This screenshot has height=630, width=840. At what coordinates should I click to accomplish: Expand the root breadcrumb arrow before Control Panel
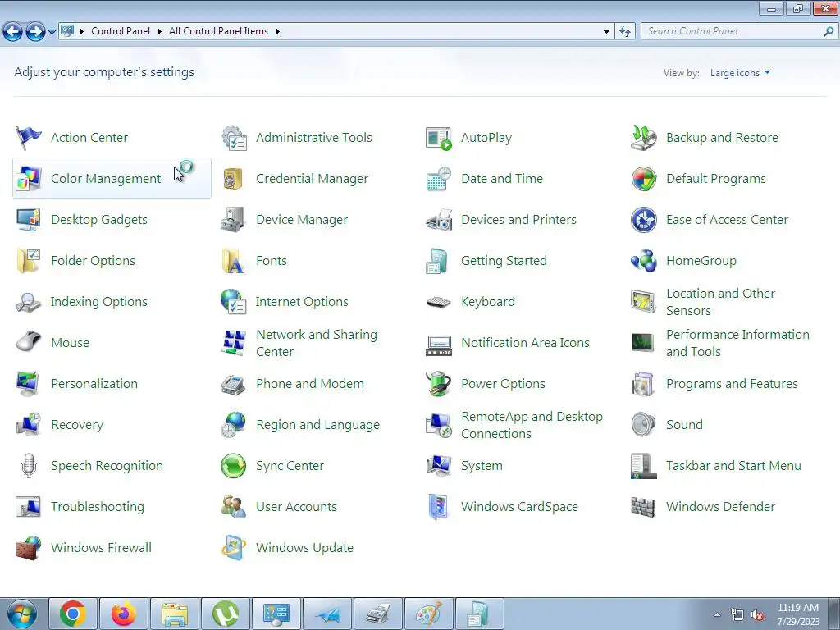[x=82, y=32]
